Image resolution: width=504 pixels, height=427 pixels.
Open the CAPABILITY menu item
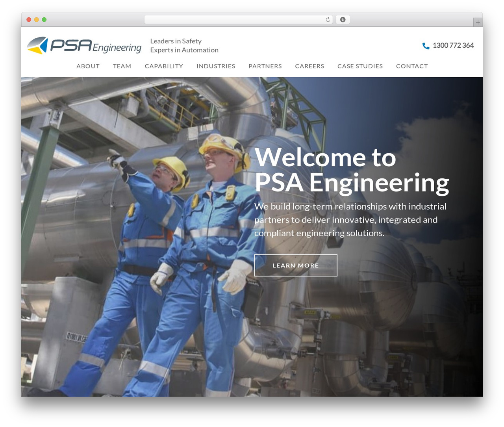pos(164,66)
